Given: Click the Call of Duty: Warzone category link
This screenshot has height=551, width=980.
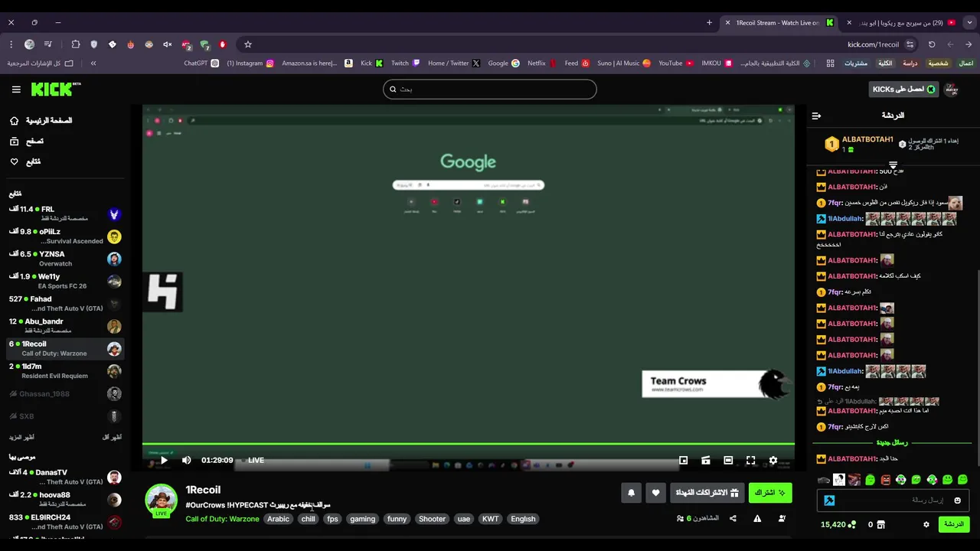Looking at the screenshot, I should coord(222,519).
